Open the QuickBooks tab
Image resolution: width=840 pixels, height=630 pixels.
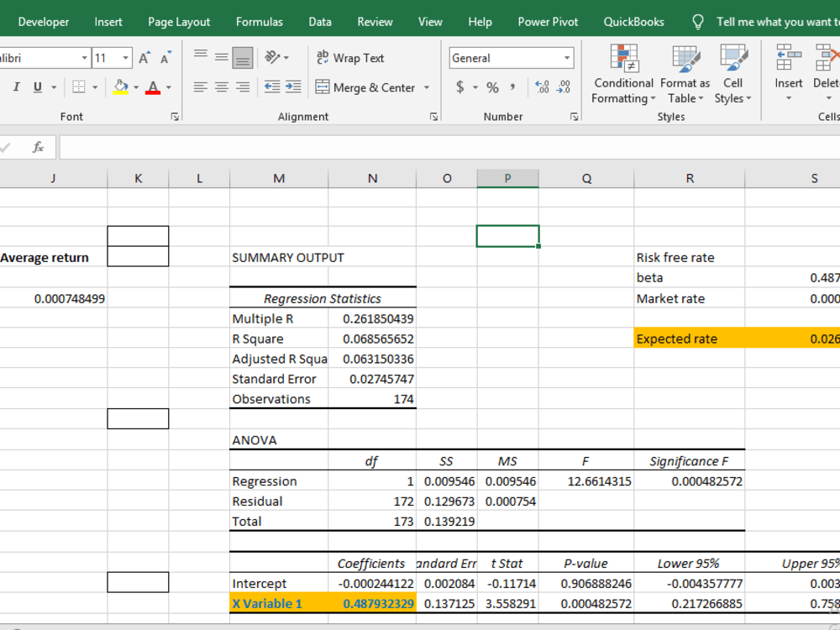point(633,22)
